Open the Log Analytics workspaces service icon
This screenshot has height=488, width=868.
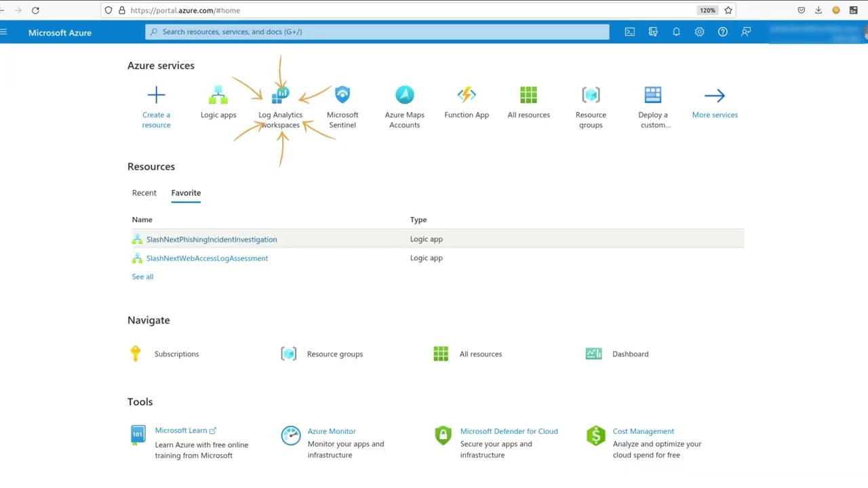(280, 95)
